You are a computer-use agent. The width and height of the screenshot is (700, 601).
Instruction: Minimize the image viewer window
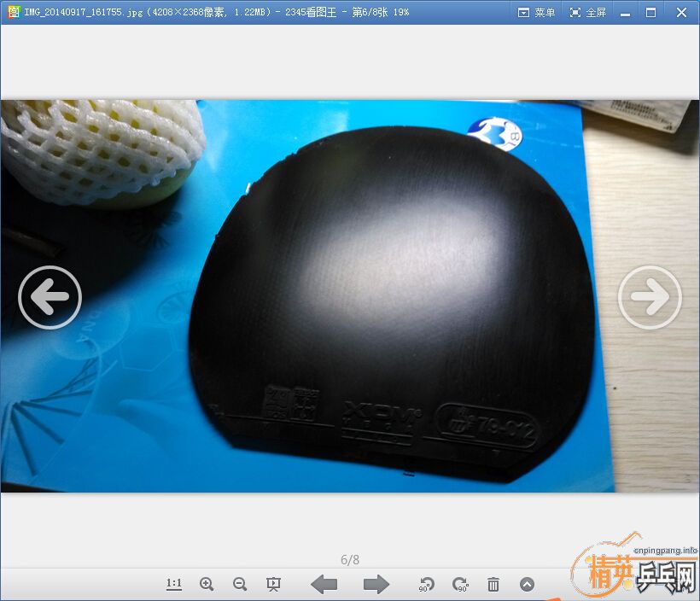tap(627, 12)
